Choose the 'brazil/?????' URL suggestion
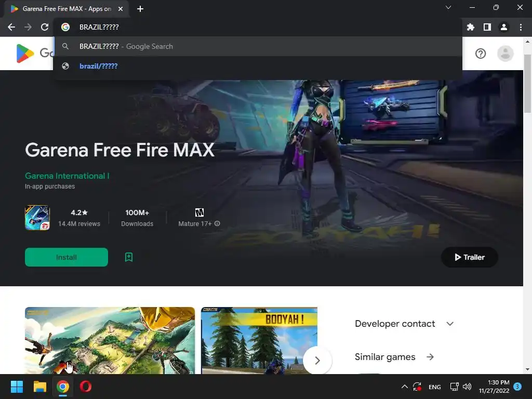The width and height of the screenshot is (532, 399). (x=258, y=66)
